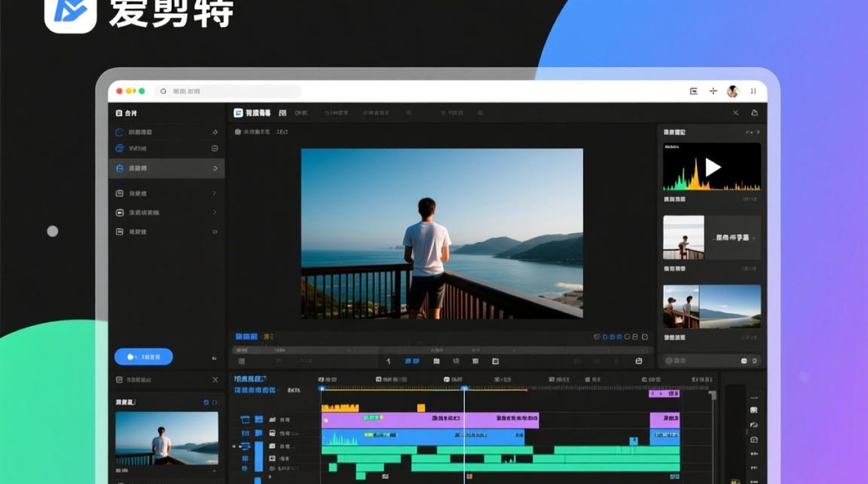Screen dimensions: 868x484
Task: Select the small blue square clip near the timeline end
Action: click(x=634, y=441)
